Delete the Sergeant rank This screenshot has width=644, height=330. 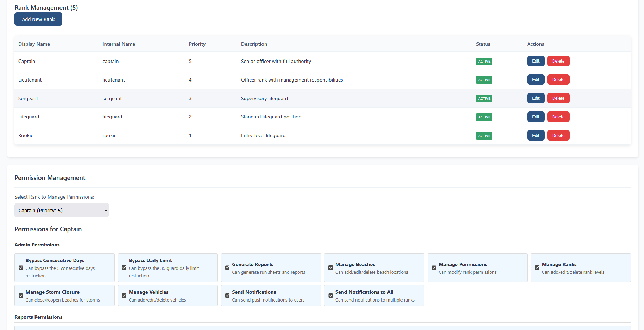coord(558,98)
